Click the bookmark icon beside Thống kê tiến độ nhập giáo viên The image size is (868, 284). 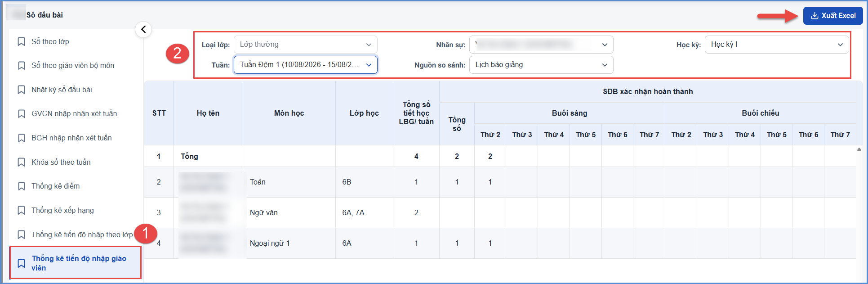[x=21, y=263]
